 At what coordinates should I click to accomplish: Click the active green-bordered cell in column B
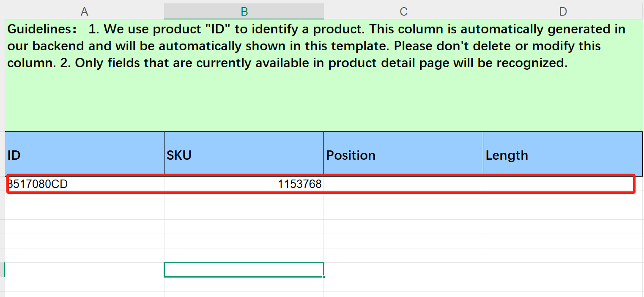click(244, 270)
